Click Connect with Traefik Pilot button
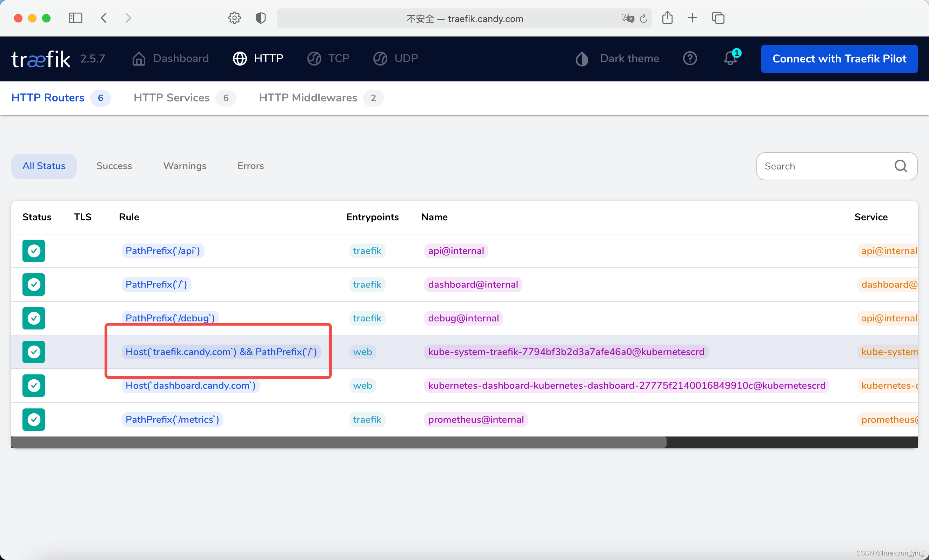This screenshot has width=929, height=560. point(839,59)
